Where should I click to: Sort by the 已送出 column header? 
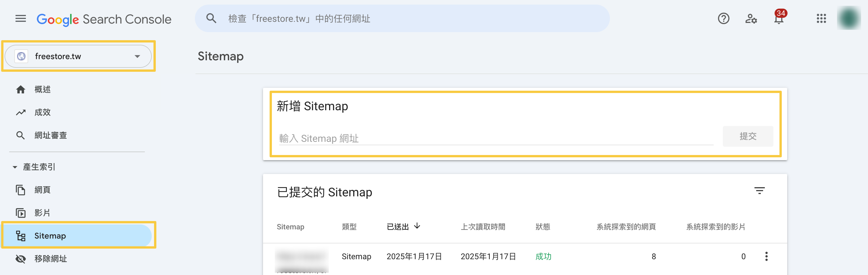click(398, 227)
